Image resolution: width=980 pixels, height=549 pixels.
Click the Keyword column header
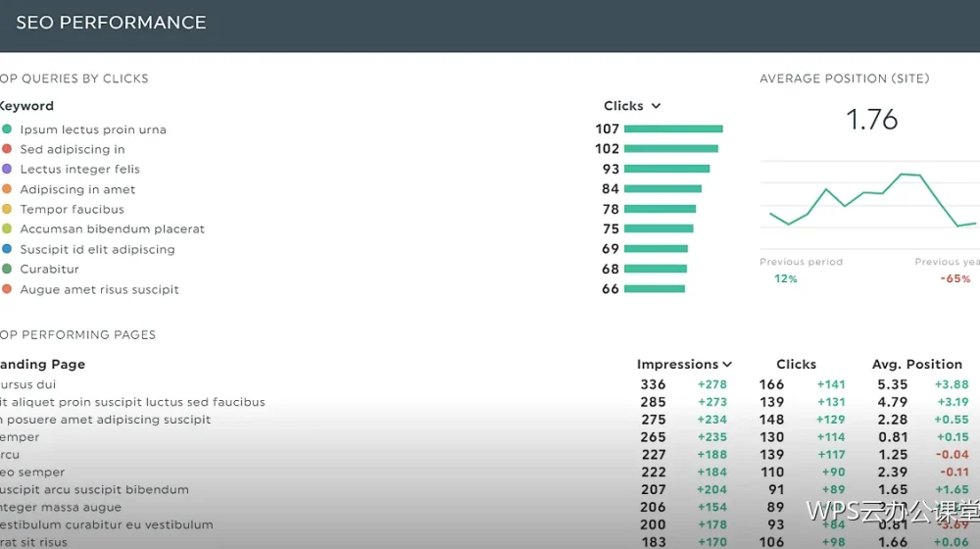pyautogui.click(x=26, y=106)
